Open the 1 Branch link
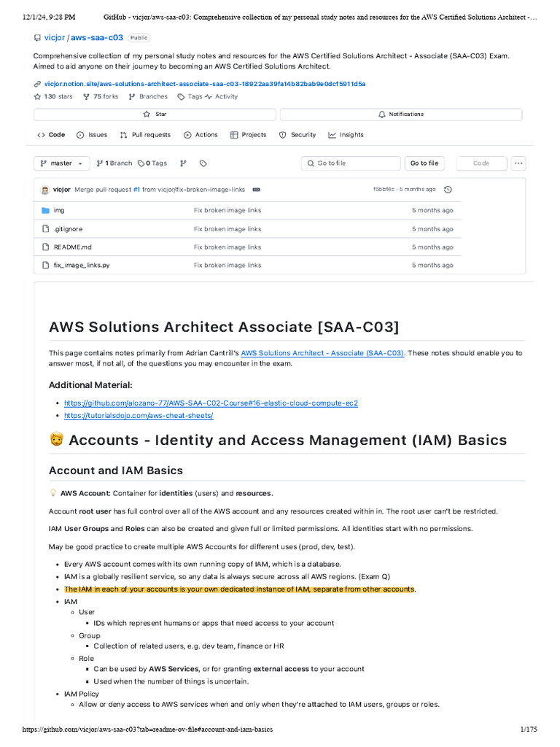The height and width of the screenshot is (747, 560). click(114, 163)
